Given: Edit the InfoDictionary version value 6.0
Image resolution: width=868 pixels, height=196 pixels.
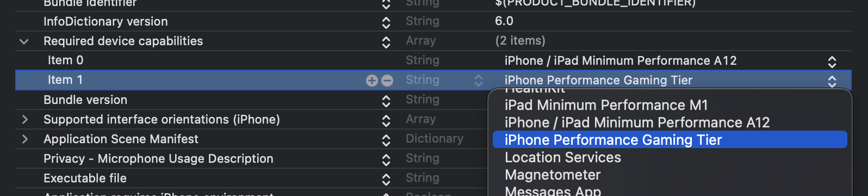Looking at the screenshot, I should click(504, 21).
